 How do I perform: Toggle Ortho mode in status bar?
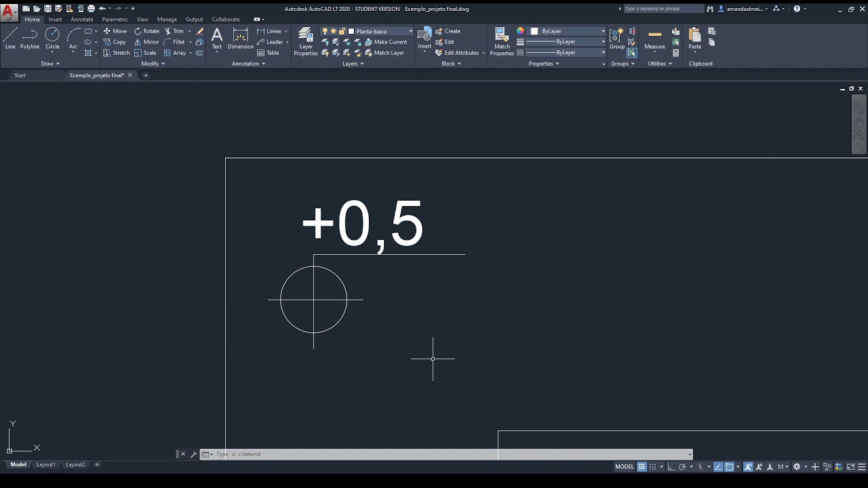tap(671, 466)
